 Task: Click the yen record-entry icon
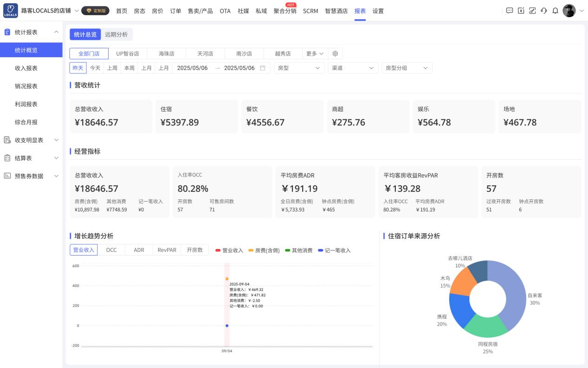pos(521,11)
